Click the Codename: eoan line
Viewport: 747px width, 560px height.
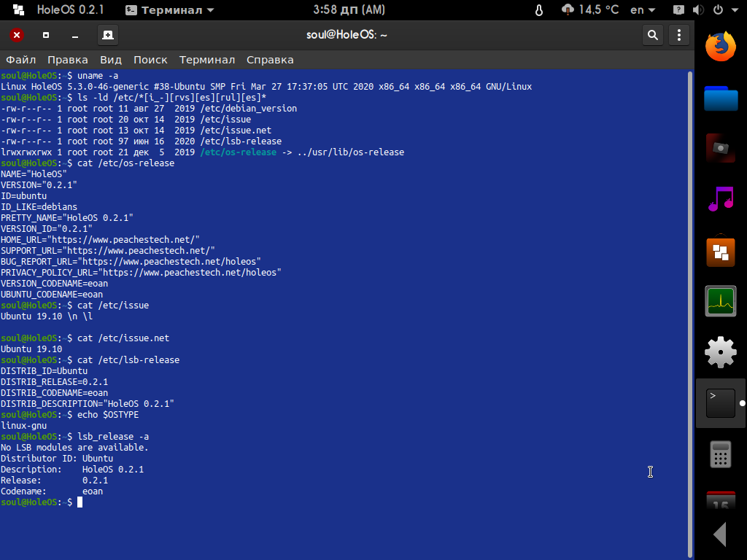click(52, 491)
